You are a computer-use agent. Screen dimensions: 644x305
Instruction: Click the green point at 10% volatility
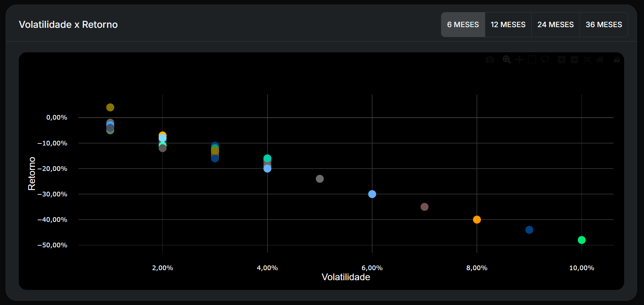[x=582, y=240]
